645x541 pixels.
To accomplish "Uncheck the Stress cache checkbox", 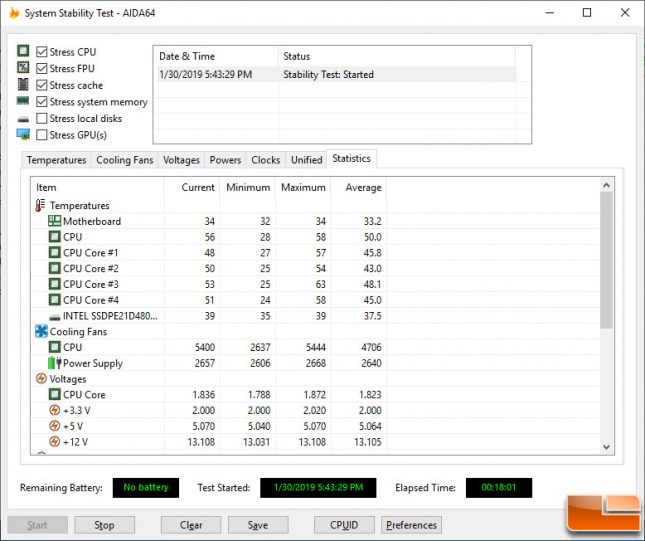I will pyautogui.click(x=42, y=85).
